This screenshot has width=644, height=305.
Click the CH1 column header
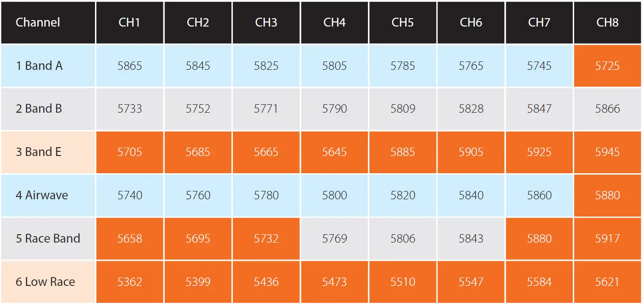(x=129, y=22)
